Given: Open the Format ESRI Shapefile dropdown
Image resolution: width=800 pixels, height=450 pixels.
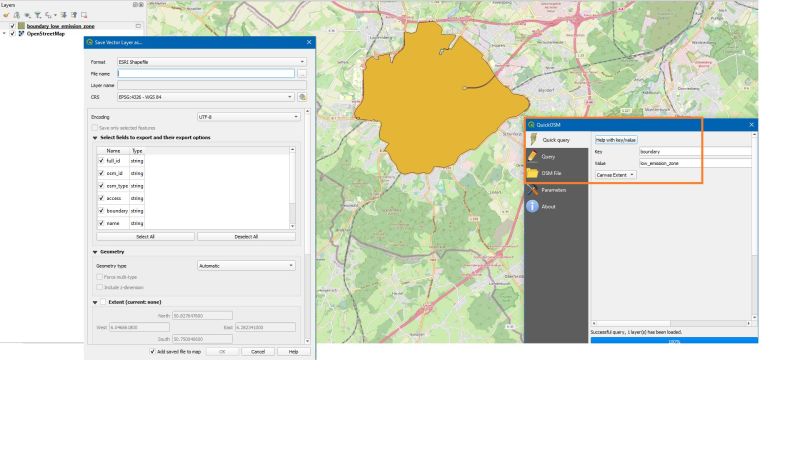Looking at the screenshot, I should (x=212, y=62).
